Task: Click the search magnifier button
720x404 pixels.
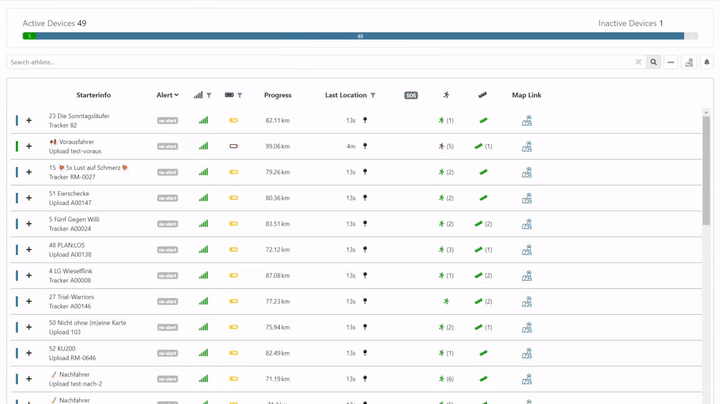Action: coord(653,62)
